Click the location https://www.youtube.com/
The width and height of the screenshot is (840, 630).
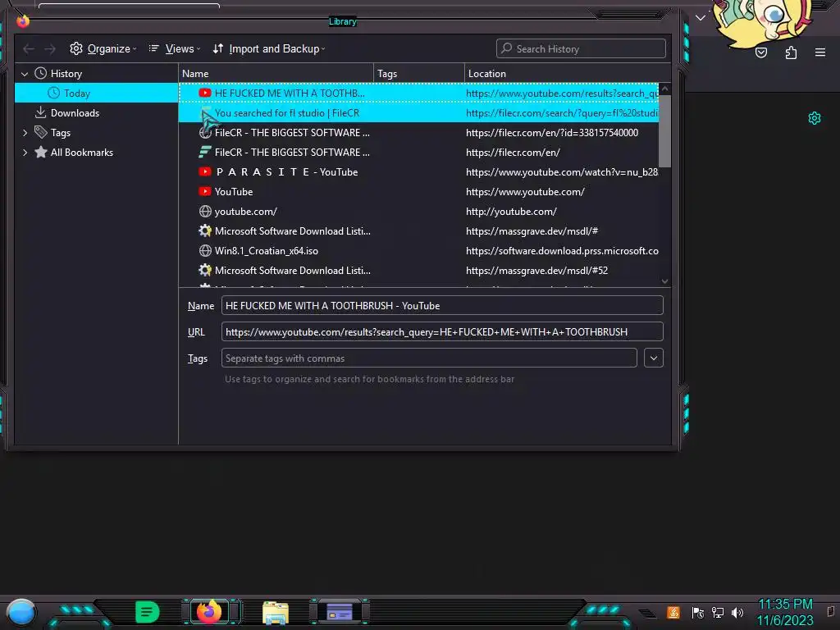click(525, 192)
